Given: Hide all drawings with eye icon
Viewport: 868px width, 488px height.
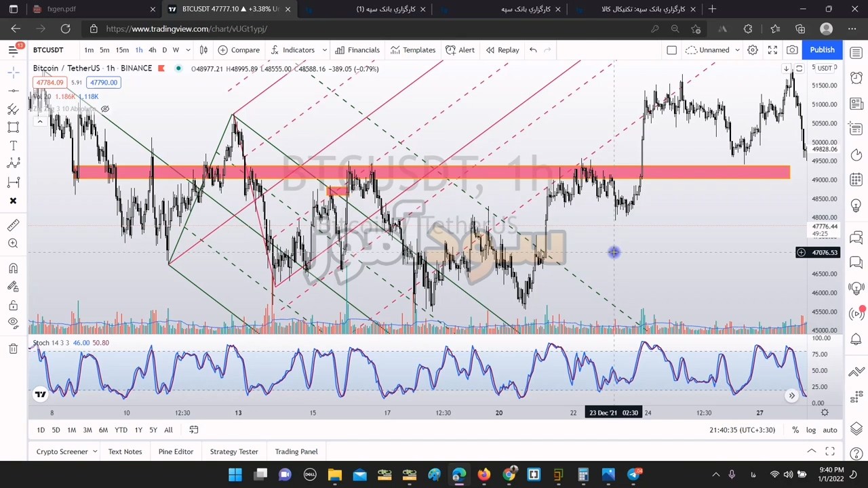Looking at the screenshot, I should coord(13,323).
